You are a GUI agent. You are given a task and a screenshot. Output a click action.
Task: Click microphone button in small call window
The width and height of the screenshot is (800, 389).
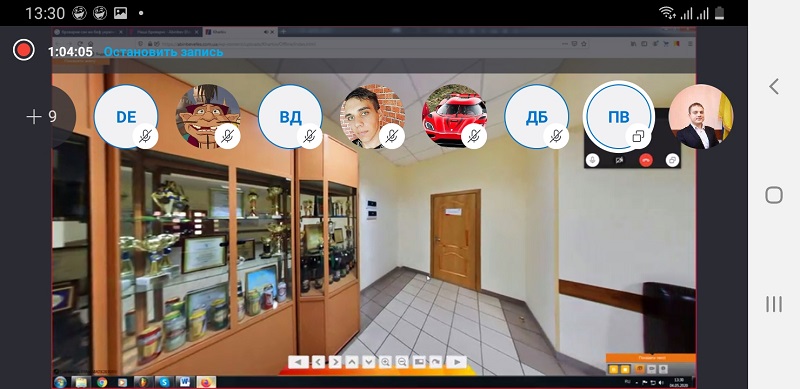coord(592,160)
